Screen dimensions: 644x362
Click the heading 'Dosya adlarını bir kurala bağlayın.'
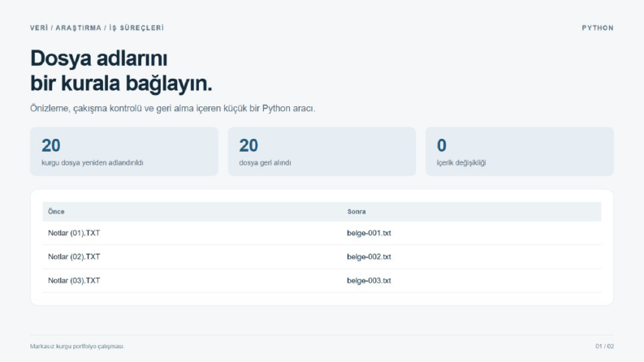(x=121, y=71)
